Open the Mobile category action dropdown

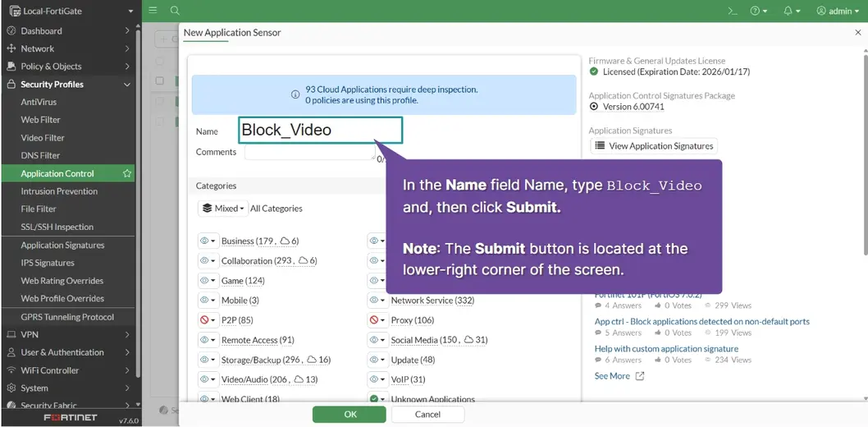(208, 301)
